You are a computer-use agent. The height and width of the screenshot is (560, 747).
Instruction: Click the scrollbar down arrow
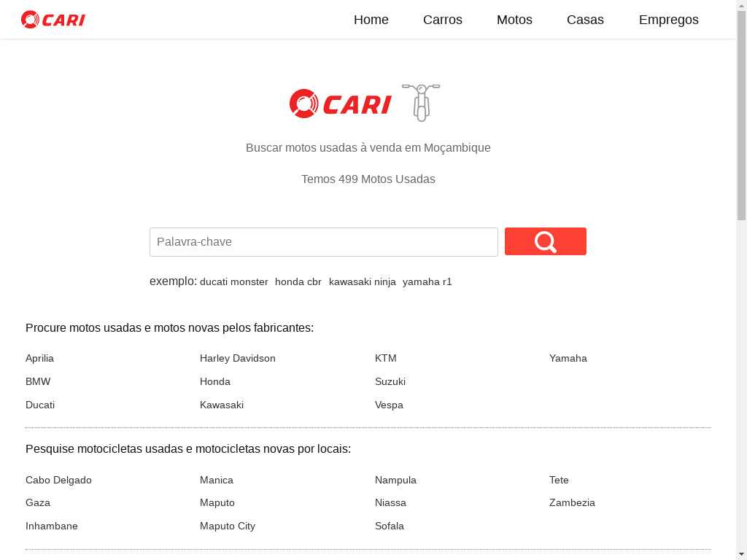[741, 554]
